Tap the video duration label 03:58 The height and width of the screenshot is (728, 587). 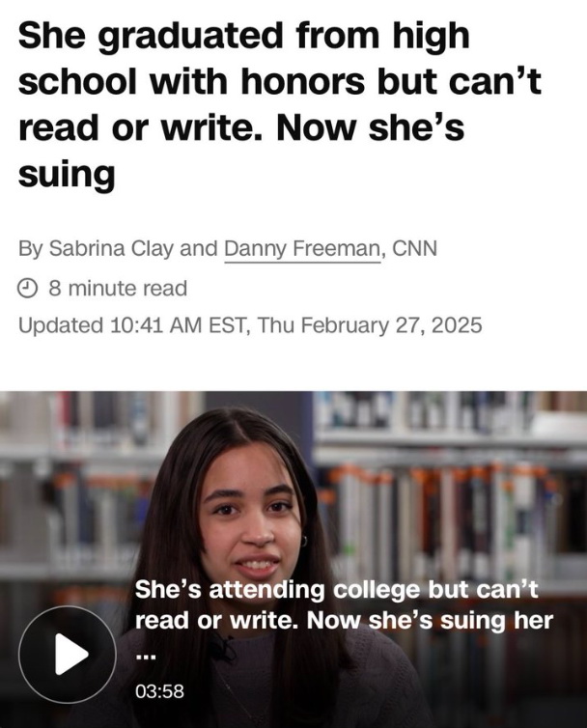(x=160, y=690)
